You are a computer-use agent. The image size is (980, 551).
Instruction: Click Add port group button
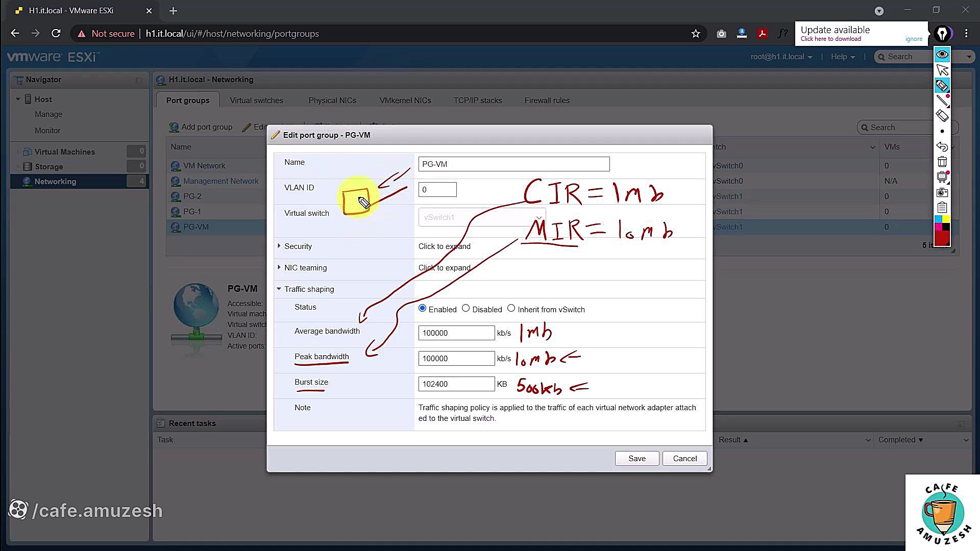201,127
